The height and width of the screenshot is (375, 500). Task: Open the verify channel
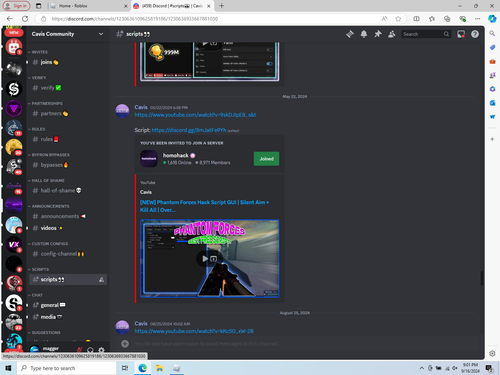coord(68,88)
